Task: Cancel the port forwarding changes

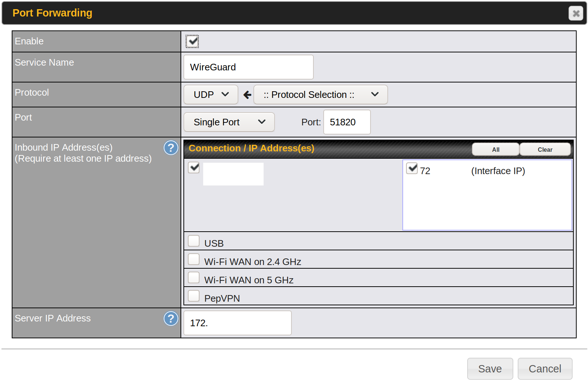Action: (545, 369)
